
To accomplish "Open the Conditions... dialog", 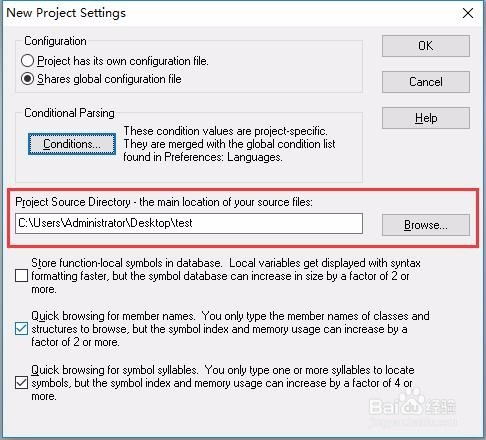I will click(x=72, y=144).
